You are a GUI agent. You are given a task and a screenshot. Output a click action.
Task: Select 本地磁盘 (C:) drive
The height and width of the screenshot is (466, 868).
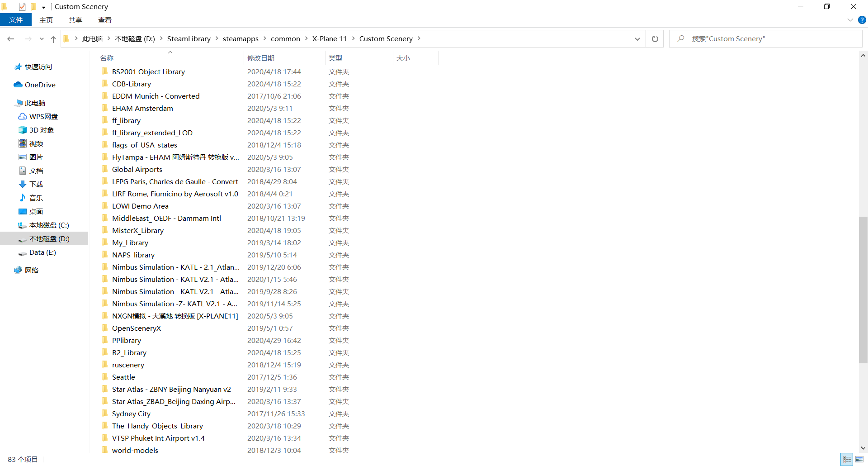pyautogui.click(x=43, y=225)
